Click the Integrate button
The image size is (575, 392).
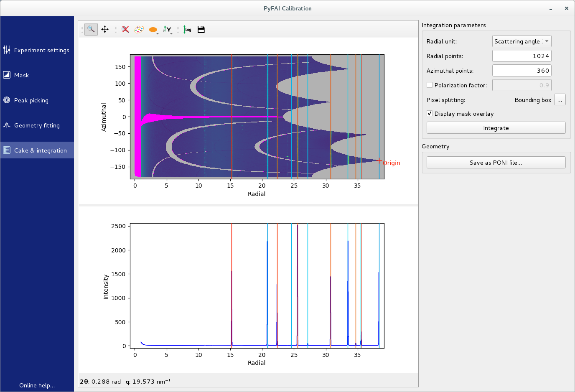[x=496, y=127]
